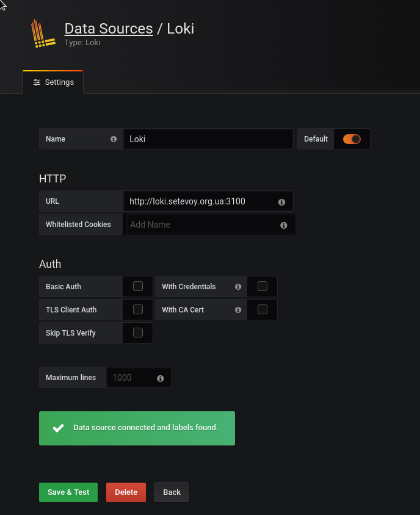The image size is (420, 515).
Task: Click the HTTP section heading
Action: [x=52, y=178]
